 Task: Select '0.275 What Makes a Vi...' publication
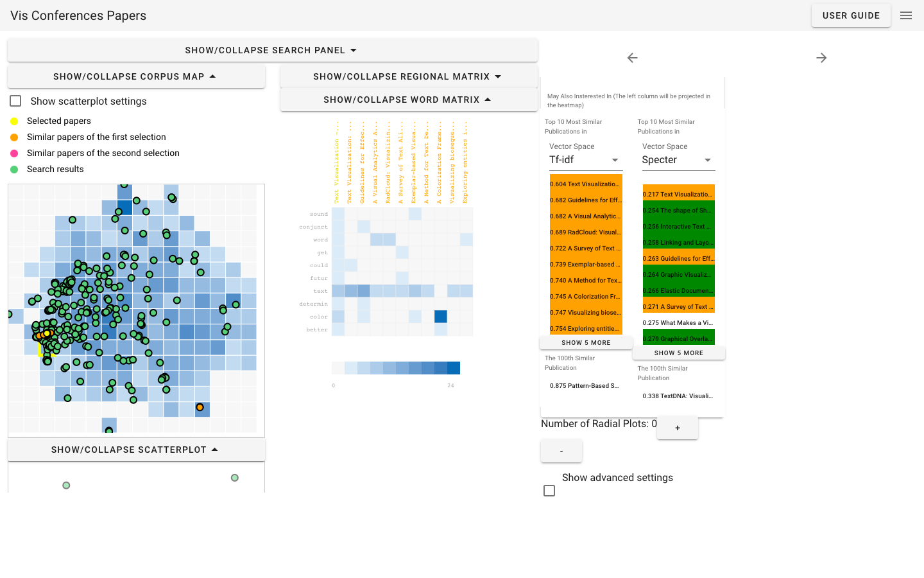point(679,323)
